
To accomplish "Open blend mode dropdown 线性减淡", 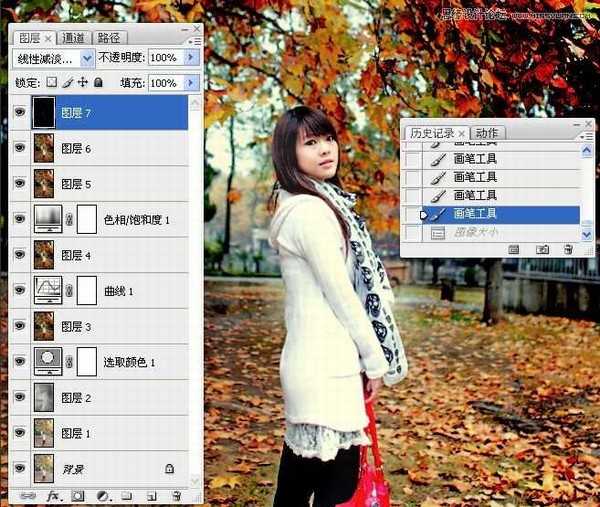I will [54, 59].
